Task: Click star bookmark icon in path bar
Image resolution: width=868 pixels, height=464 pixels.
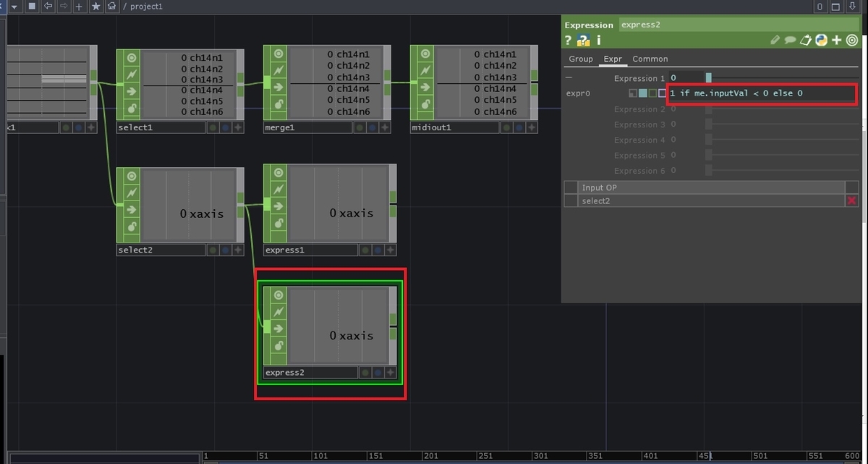Action: point(95,7)
